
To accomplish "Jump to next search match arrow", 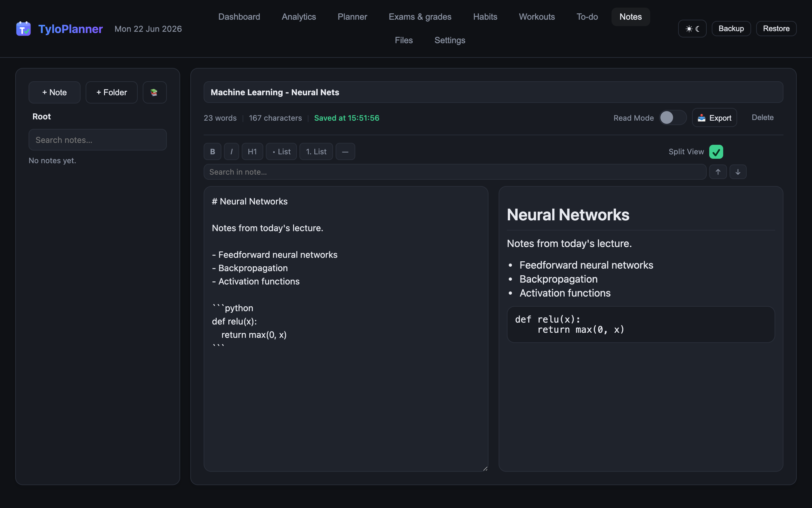I will point(738,172).
